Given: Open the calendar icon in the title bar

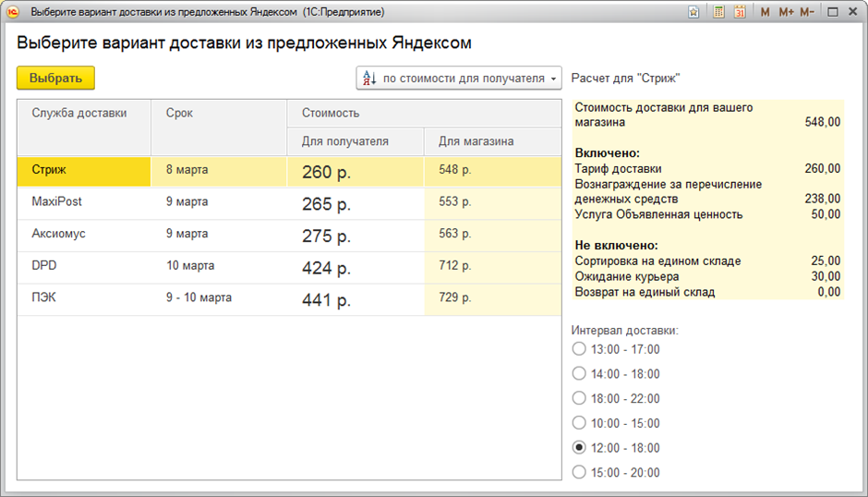Looking at the screenshot, I should (740, 12).
